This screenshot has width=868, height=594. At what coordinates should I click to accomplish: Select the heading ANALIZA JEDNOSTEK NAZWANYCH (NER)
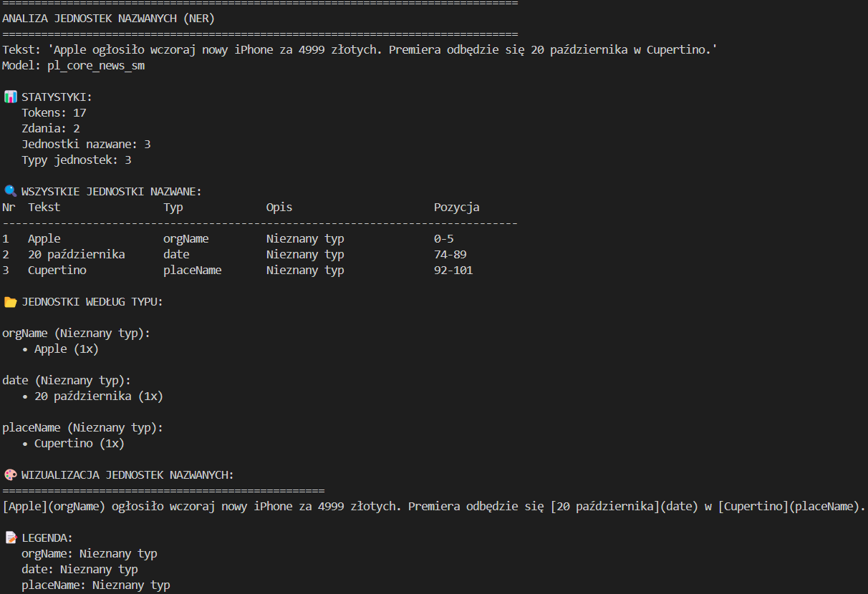coord(108,18)
